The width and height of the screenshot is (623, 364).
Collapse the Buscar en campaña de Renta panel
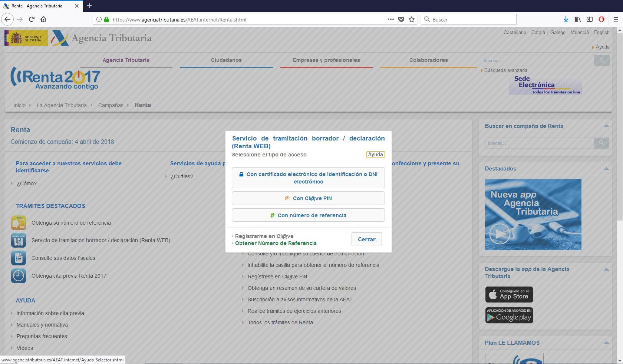point(606,126)
